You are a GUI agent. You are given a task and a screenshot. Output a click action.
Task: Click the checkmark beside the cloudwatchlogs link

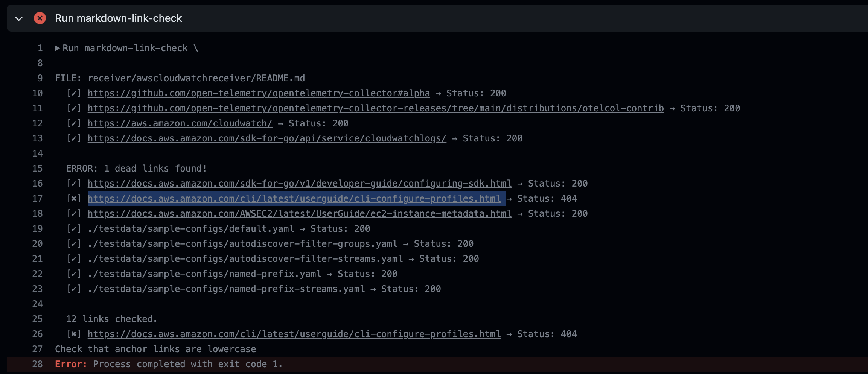[x=75, y=138]
